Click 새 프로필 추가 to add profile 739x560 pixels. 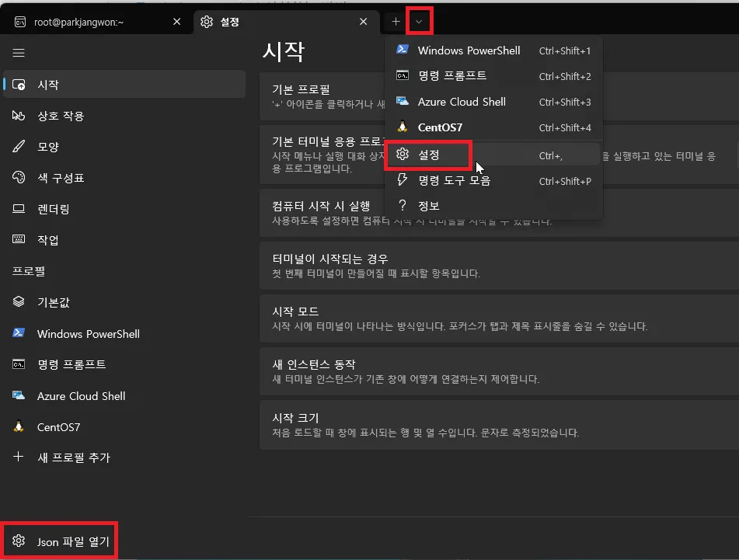click(x=124, y=457)
